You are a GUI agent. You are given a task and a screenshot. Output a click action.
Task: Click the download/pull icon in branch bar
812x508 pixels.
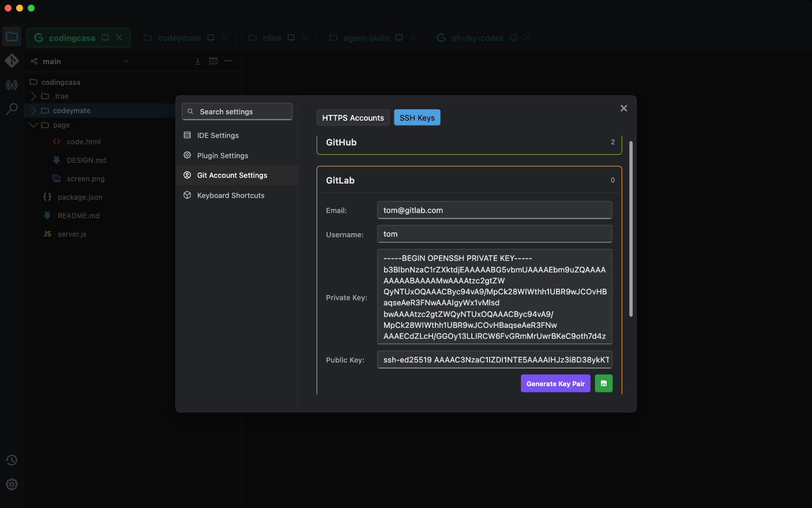pos(198,61)
